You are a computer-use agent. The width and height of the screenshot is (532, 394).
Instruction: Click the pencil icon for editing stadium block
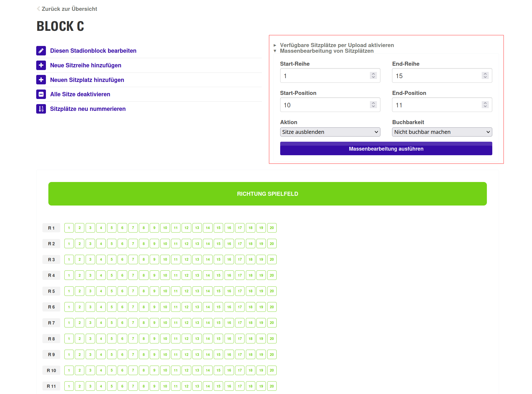pyautogui.click(x=41, y=51)
